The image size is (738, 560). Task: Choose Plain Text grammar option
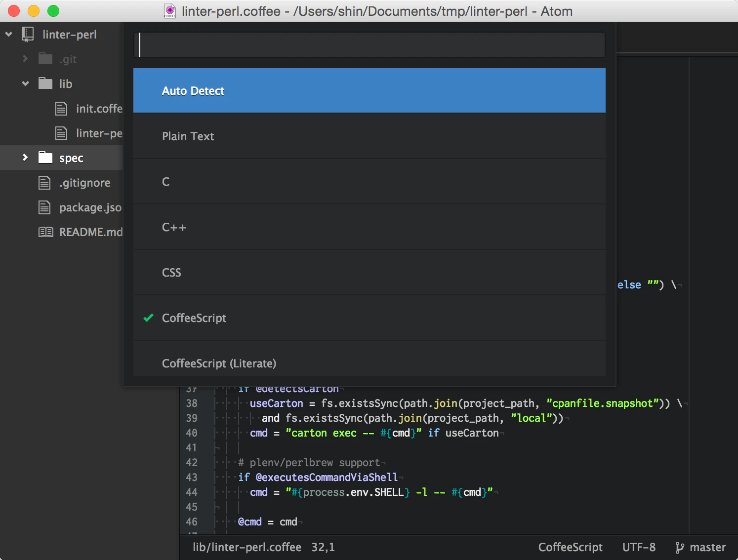[369, 136]
